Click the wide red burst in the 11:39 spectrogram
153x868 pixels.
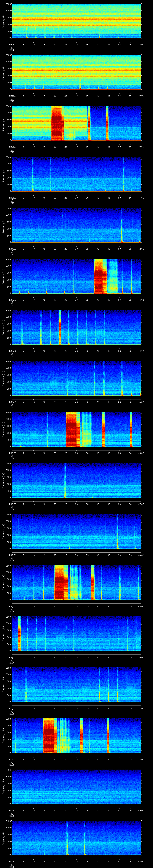(57, 123)
